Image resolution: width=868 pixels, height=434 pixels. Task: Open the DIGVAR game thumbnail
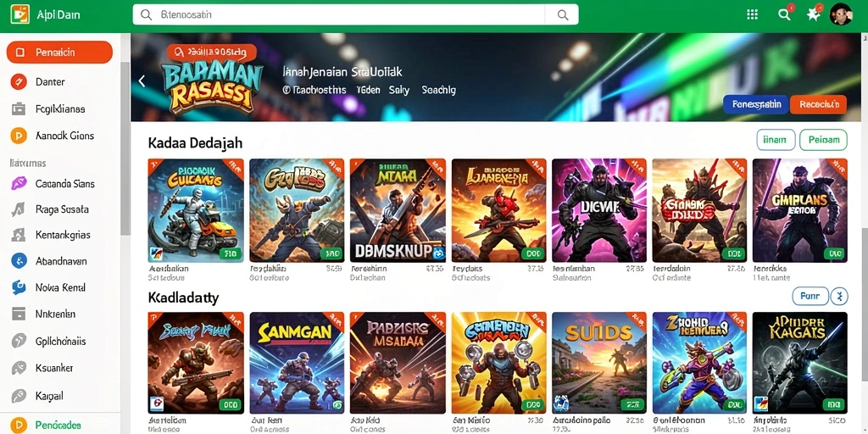point(599,210)
